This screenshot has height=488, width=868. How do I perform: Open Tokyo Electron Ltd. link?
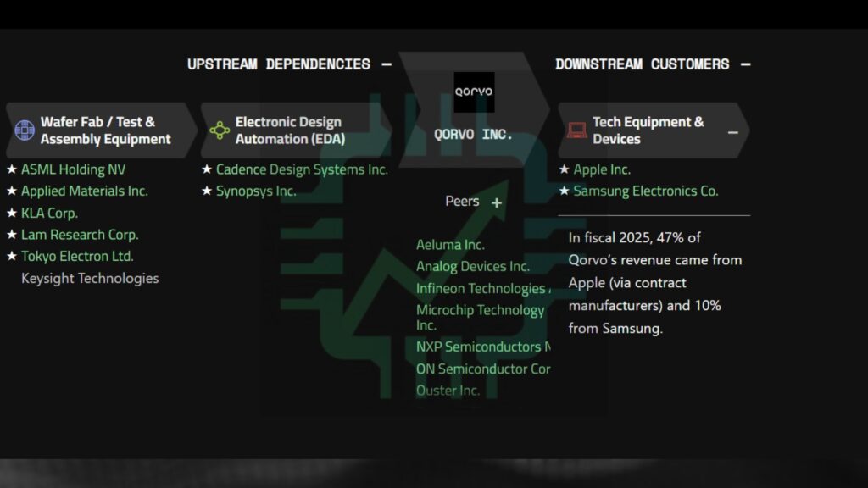[x=77, y=256]
